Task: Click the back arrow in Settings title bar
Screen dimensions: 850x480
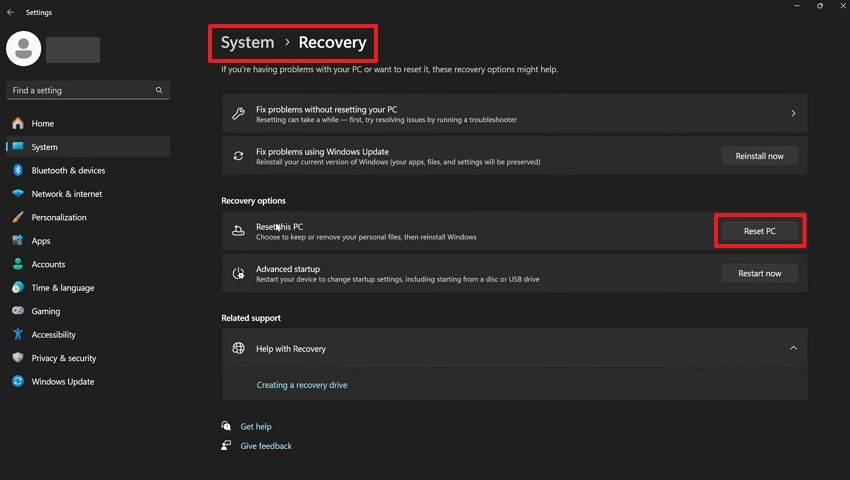Action: pos(10,12)
